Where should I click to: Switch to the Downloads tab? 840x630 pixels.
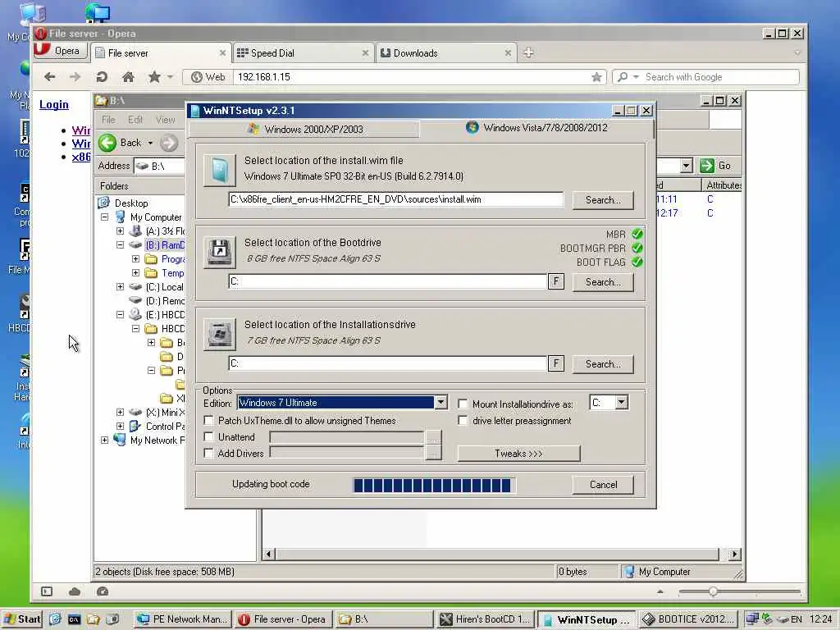pos(446,53)
